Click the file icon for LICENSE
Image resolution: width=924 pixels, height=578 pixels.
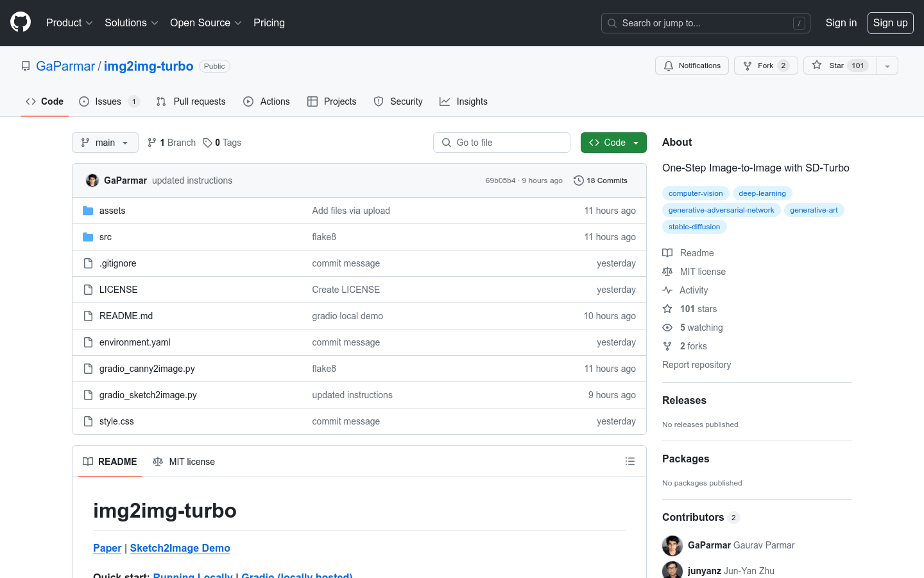coord(88,290)
